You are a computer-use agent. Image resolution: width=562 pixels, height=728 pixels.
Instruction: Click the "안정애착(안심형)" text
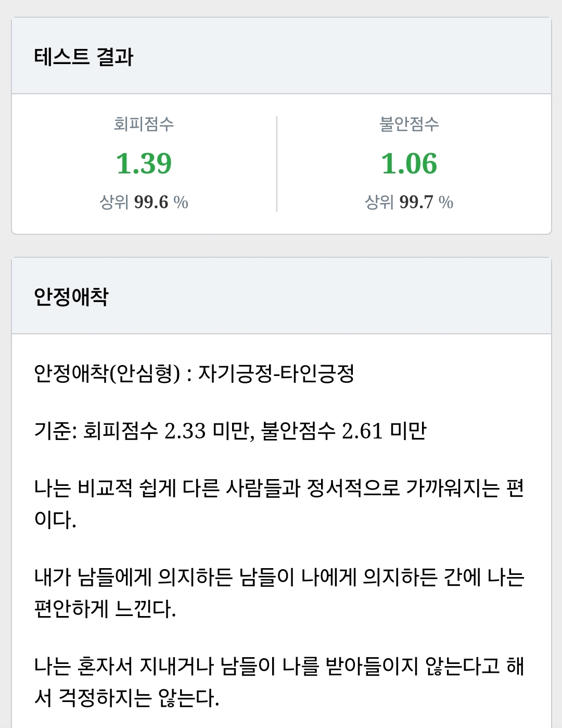tap(107, 373)
